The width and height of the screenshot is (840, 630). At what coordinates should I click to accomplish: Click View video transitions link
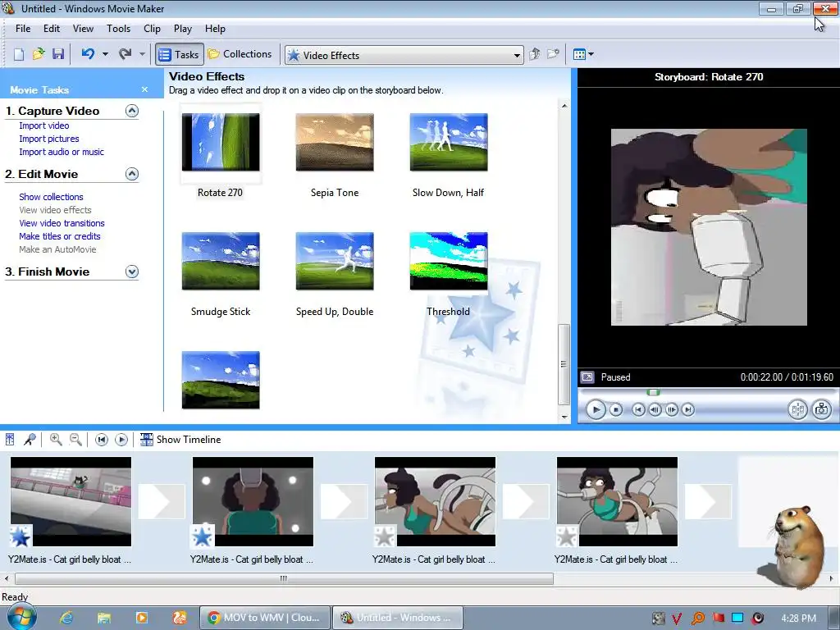point(62,223)
